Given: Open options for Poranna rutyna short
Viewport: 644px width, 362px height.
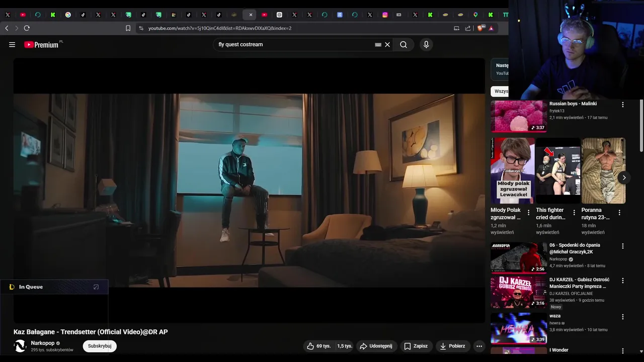Looking at the screenshot, I should tap(619, 213).
